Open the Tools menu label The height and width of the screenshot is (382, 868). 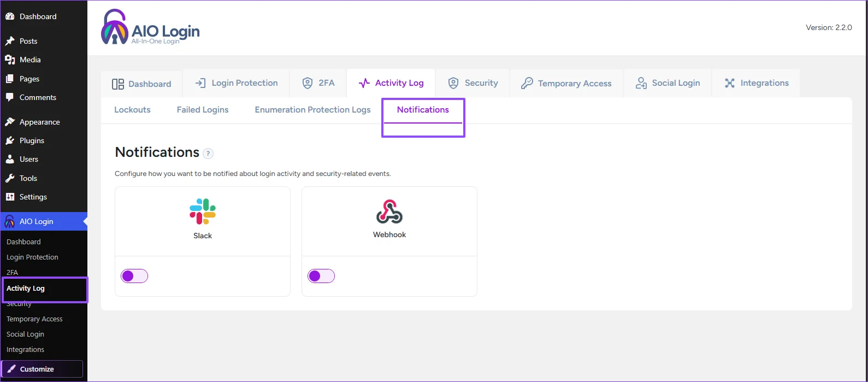click(x=28, y=178)
